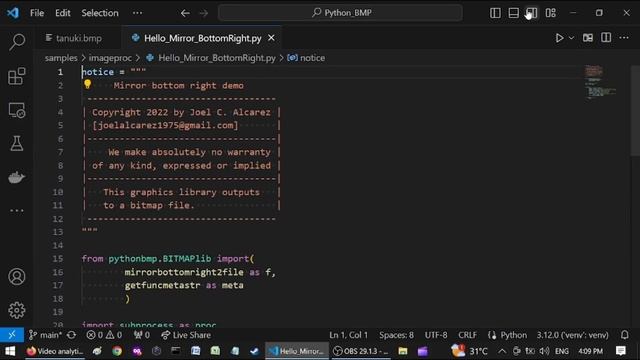Open File Explorer from taskbar
640x360 pixels.
tap(403, 351)
